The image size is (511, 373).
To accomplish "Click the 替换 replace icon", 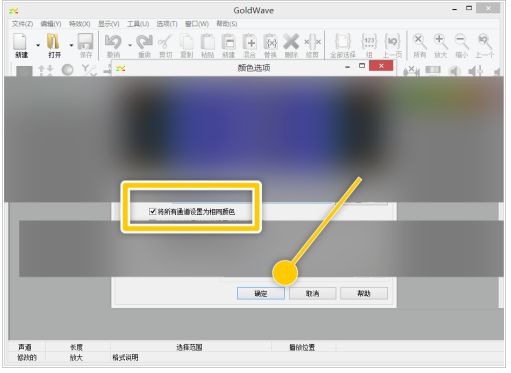I will click(x=270, y=42).
